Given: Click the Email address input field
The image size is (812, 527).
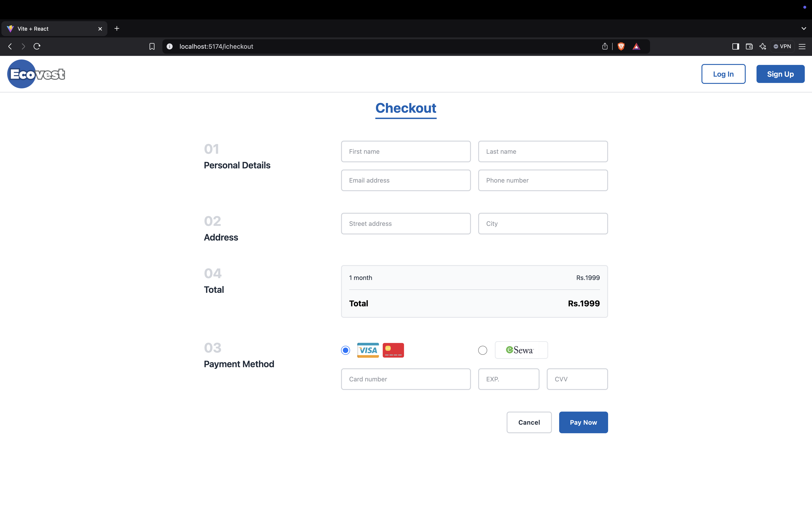Looking at the screenshot, I should pyautogui.click(x=405, y=180).
